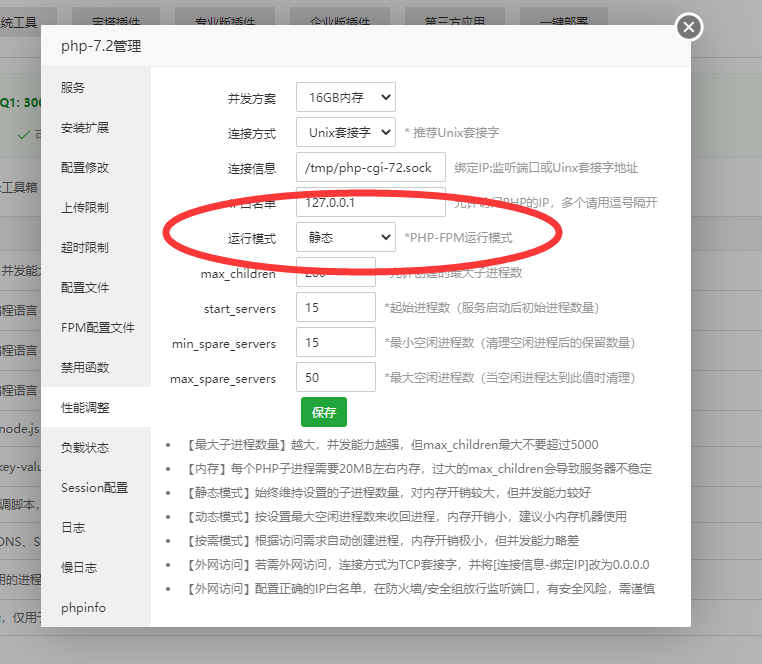Open the FPM配置文件 tab
This screenshot has width=762, height=664.
[x=97, y=328]
